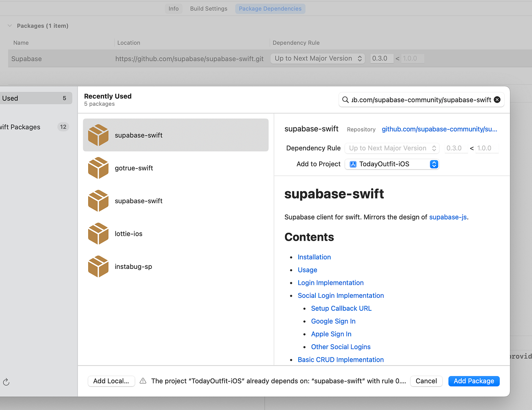Open the Add to Project dropdown
532x410 pixels.
click(434, 164)
